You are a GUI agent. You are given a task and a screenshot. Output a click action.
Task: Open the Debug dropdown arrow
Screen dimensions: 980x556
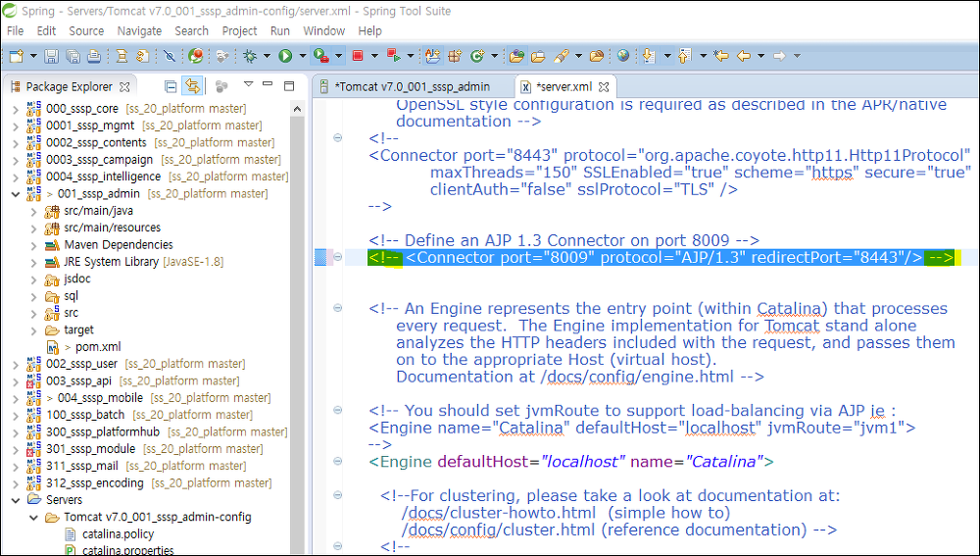267,56
